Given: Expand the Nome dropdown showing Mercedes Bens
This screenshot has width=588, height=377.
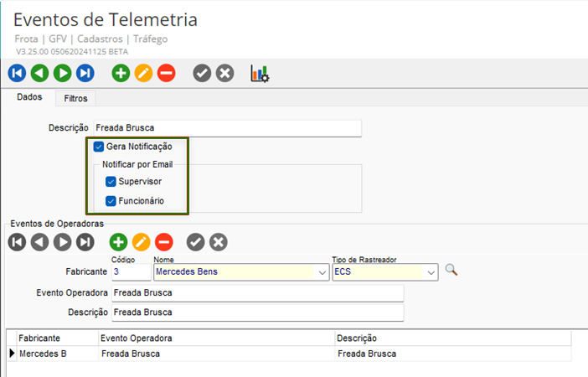Looking at the screenshot, I should tap(322, 272).
